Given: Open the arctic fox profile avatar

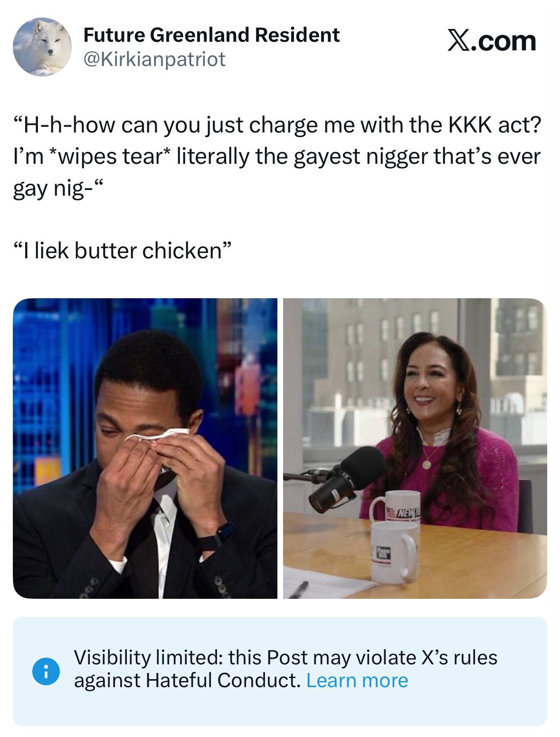Looking at the screenshot, I should click(42, 47).
